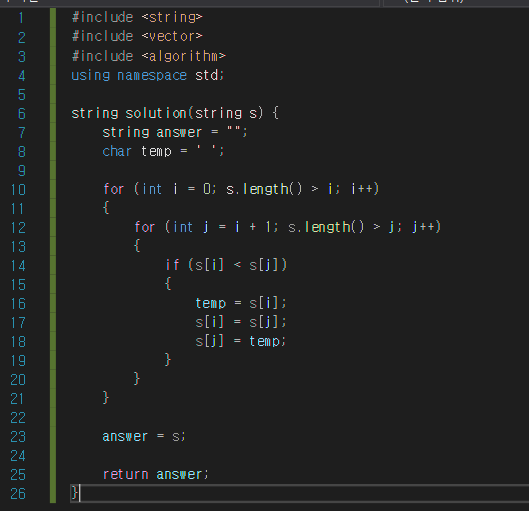Click inner 'for' keyword on line 12
The image size is (529, 511).
145,227
